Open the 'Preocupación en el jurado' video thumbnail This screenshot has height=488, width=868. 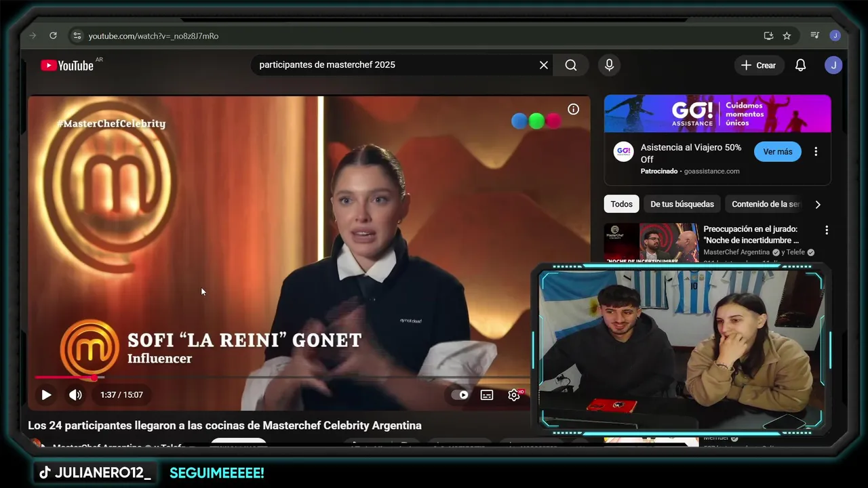point(651,243)
